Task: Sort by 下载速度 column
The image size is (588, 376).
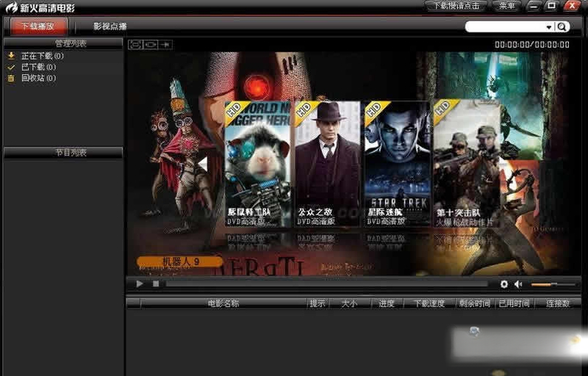Action: (429, 304)
